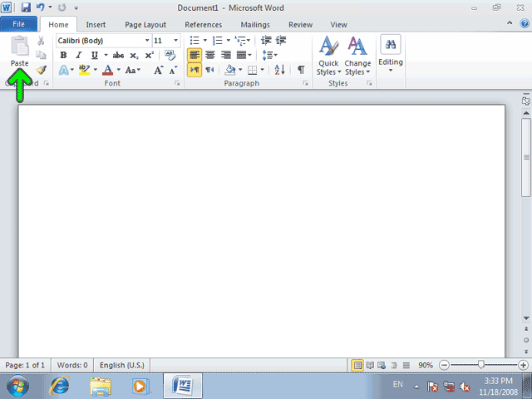
Task: Switch to Outline view icon
Action: pos(394,366)
